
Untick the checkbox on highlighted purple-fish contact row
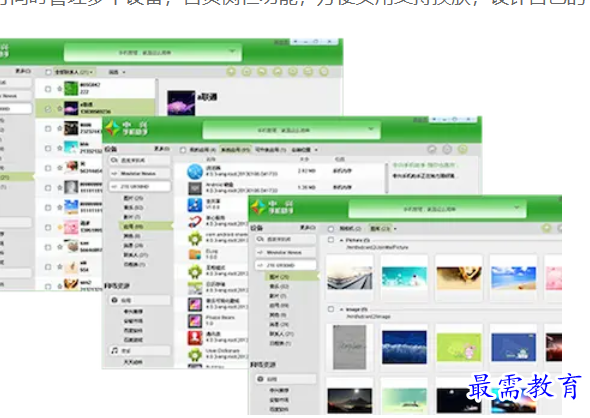pyautogui.click(x=48, y=109)
